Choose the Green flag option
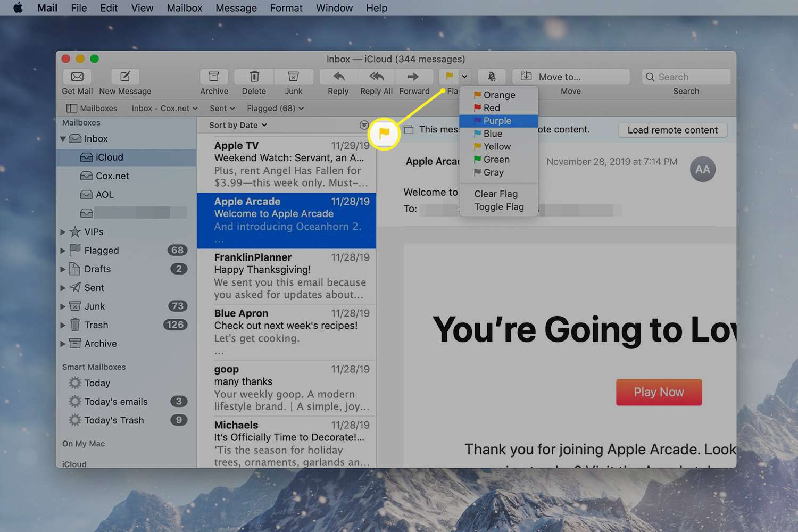The image size is (798, 532). coord(498,160)
